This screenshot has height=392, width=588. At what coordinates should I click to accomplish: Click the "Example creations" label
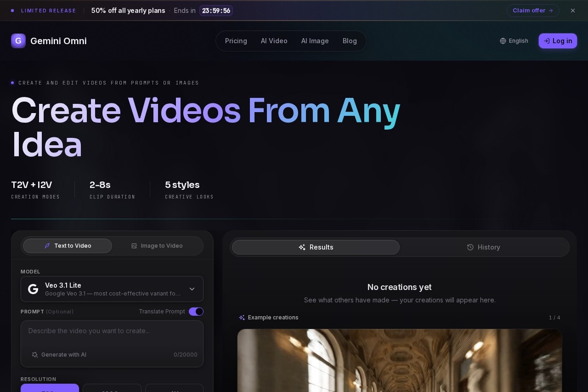[x=273, y=318]
